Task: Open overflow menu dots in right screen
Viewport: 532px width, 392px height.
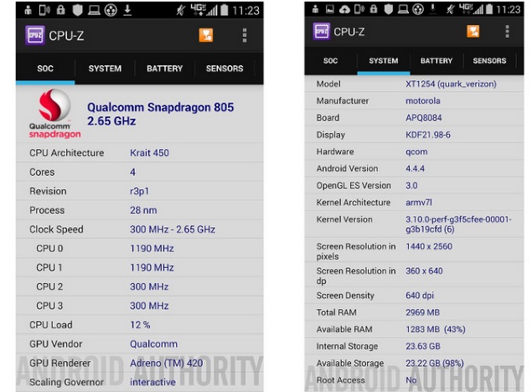Action: 507,32
